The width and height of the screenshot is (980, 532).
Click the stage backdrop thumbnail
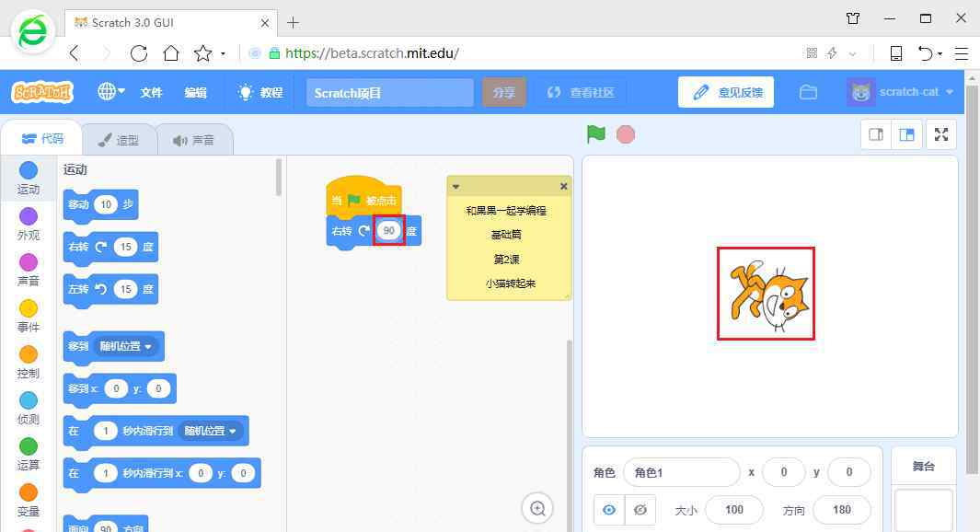pyautogui.click(x=923, y=511)
